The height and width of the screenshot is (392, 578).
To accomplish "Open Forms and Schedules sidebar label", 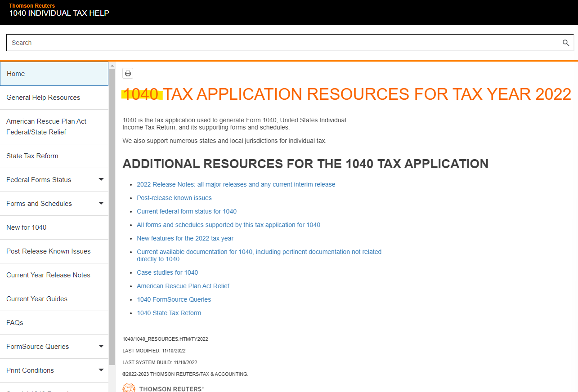I will tap(39, 204).
